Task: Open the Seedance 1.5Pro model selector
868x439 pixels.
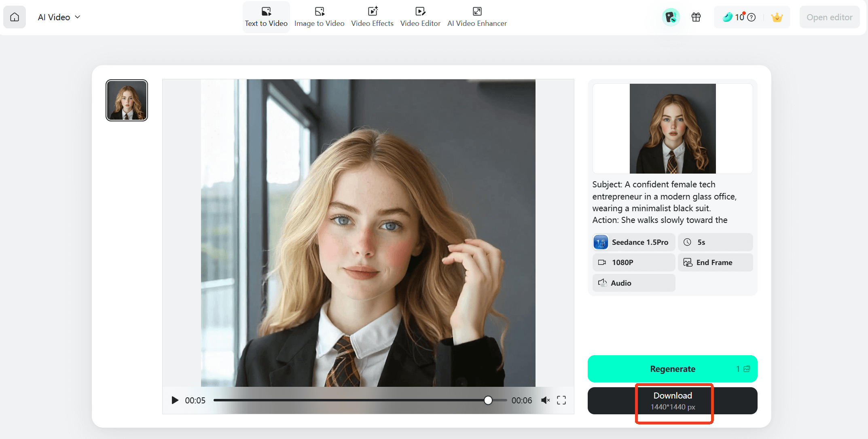Action: tap(633, 242)
